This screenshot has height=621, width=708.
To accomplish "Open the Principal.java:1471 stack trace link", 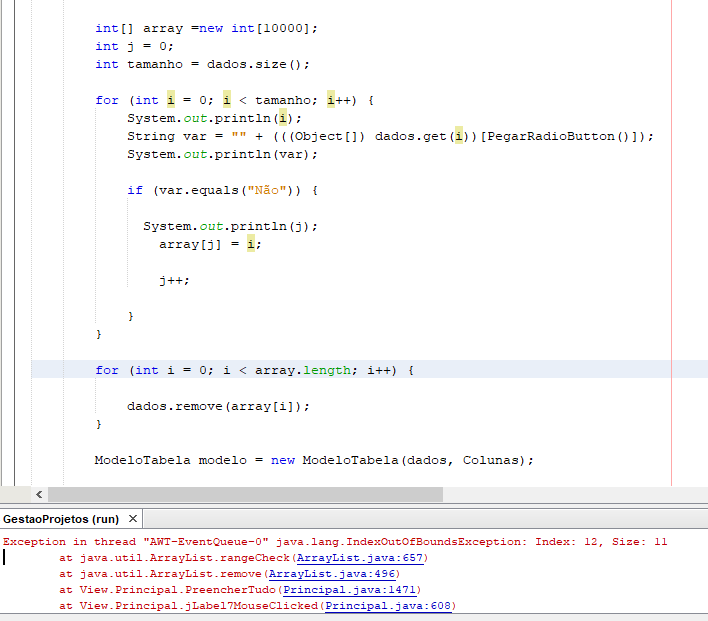I will tap(350, 589).
